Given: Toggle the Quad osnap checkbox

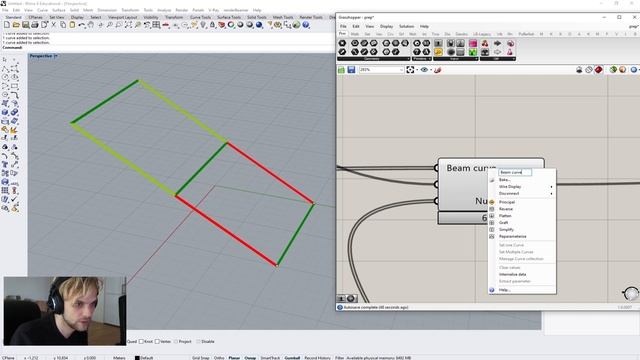Looking at the screenshot, I should [x=132, y=342].
